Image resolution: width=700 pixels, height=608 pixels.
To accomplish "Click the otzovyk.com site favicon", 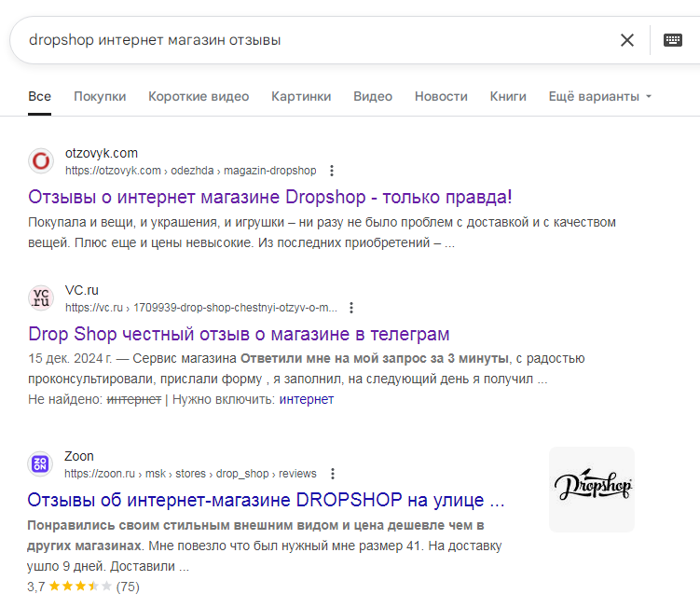I will coord(41,161).
